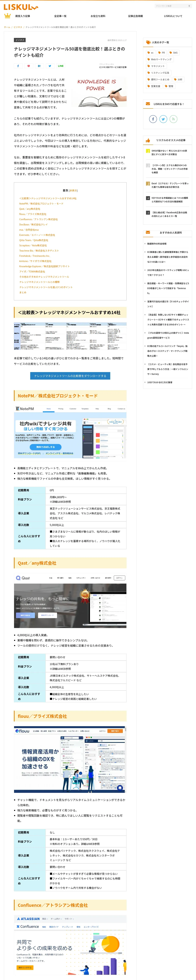Open 動画制作の料金相場 in popular materials
The image size is (196, 980).
coord(157,244)
